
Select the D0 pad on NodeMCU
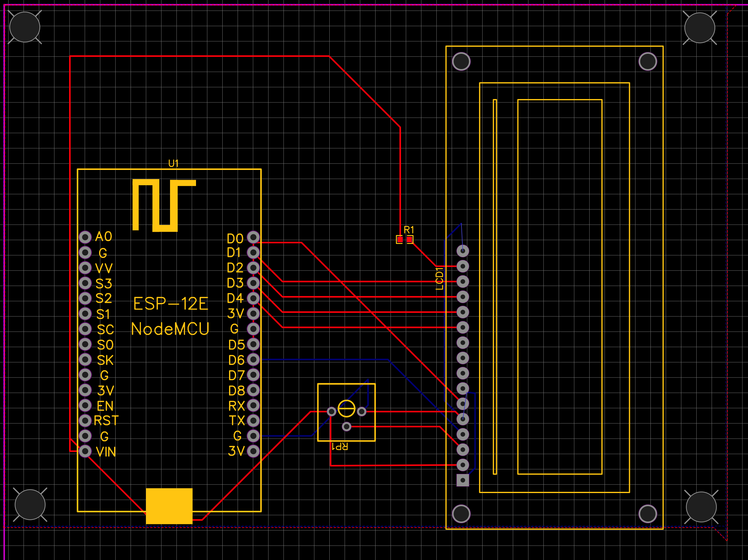(x=253, y=237)
